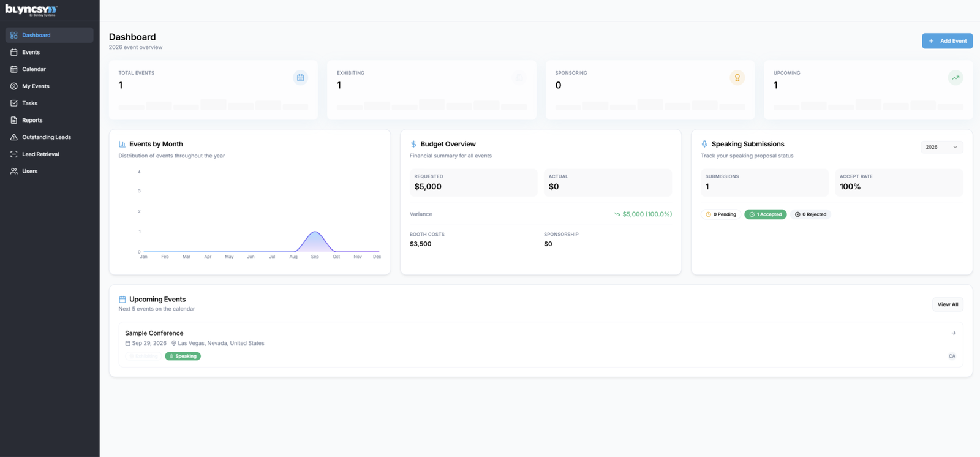Click the Lead Retrieval scanner icon
This screenshot has height=457, width=980.
pos(14,154)
